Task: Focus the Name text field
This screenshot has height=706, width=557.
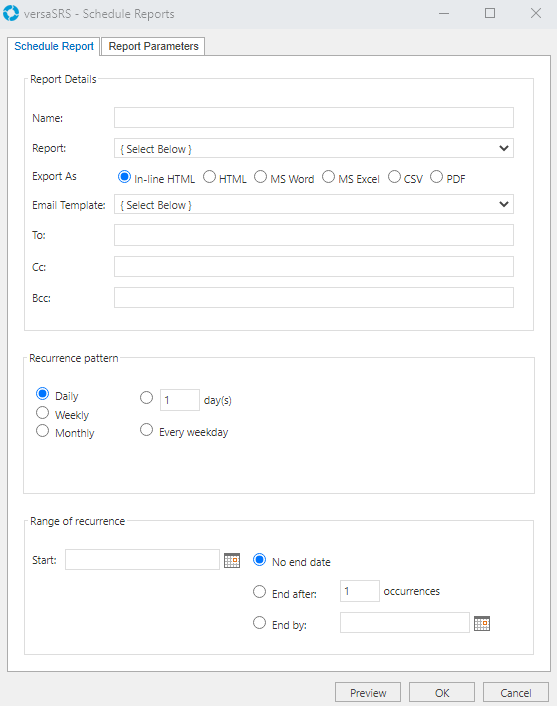Action: point(313,118)
